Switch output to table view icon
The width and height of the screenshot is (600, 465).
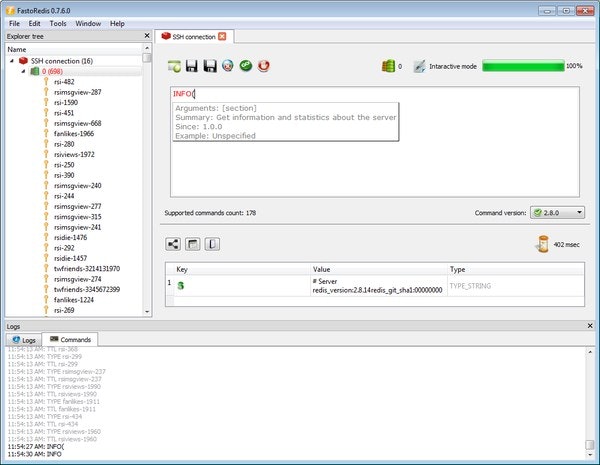pos(192,244)
